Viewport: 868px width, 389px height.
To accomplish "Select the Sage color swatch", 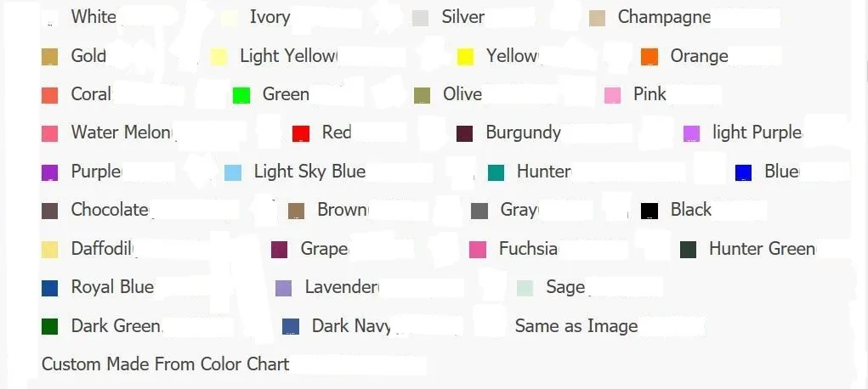I will (x=525, y=288).
